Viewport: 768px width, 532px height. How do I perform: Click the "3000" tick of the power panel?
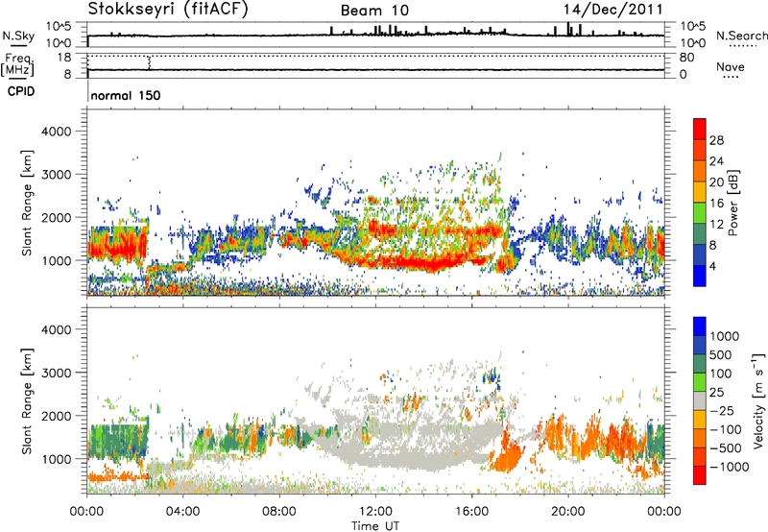[x=57, y=175]
